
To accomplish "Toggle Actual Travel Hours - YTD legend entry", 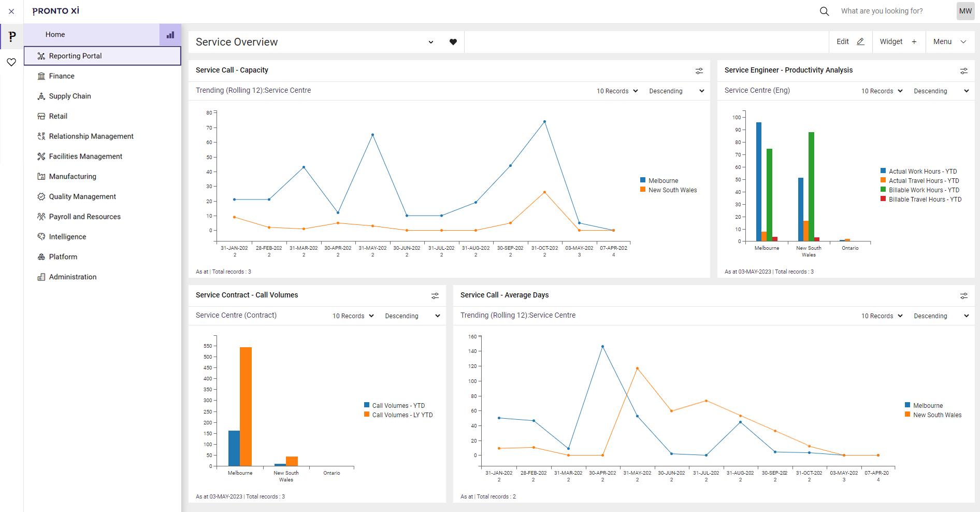I will 920,181.
